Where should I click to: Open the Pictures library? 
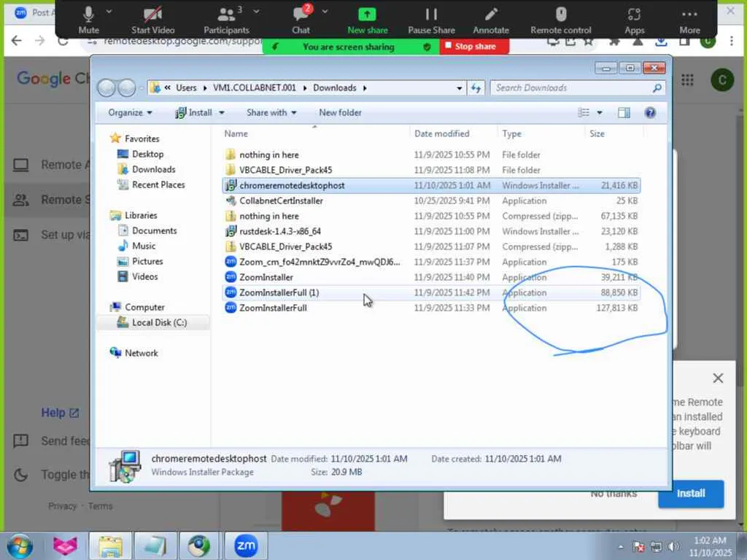click(141, 261)
